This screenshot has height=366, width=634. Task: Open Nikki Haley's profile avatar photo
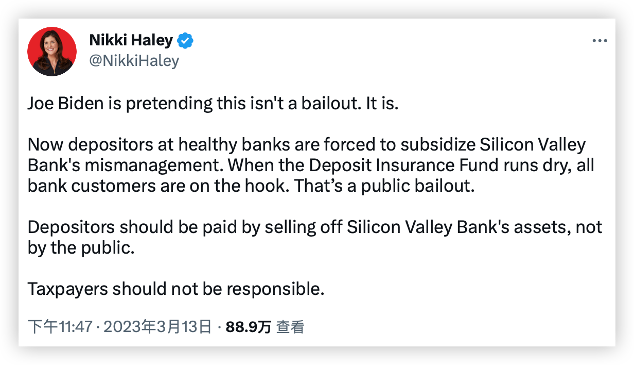(52, 51)
